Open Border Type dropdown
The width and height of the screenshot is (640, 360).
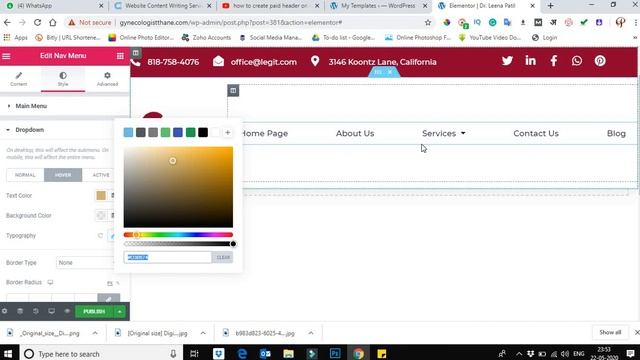(x=85, y=262)
